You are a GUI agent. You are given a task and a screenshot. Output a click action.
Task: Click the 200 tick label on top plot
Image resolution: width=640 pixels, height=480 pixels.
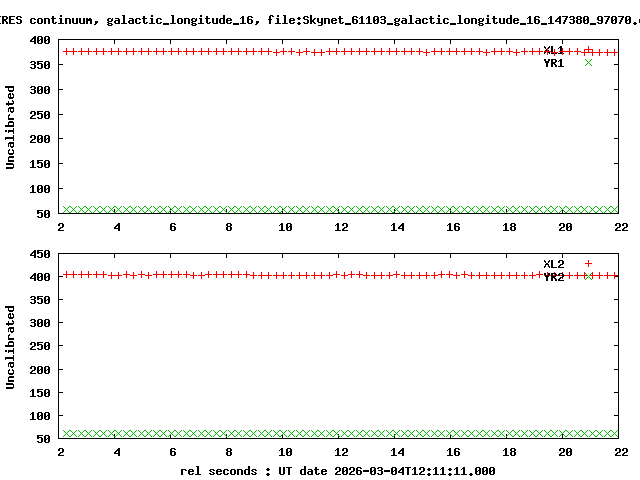pos(42,139)
